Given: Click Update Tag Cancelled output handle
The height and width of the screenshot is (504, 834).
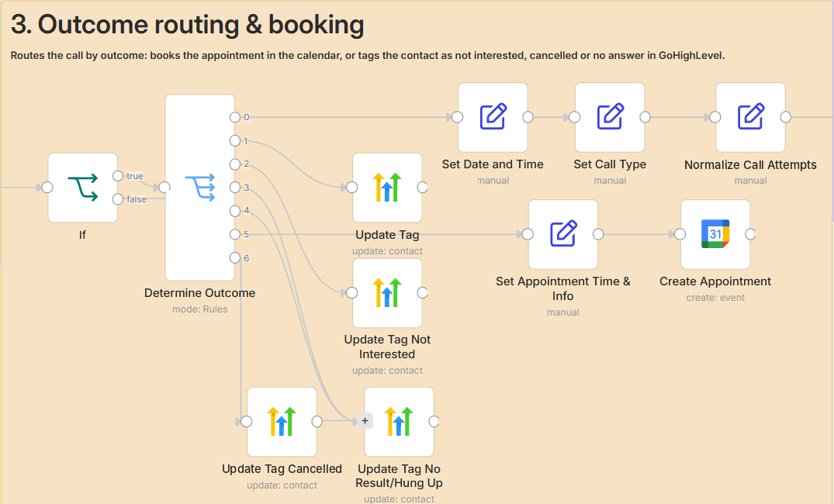Looking at the screenshot, I should tap(317, 422).
